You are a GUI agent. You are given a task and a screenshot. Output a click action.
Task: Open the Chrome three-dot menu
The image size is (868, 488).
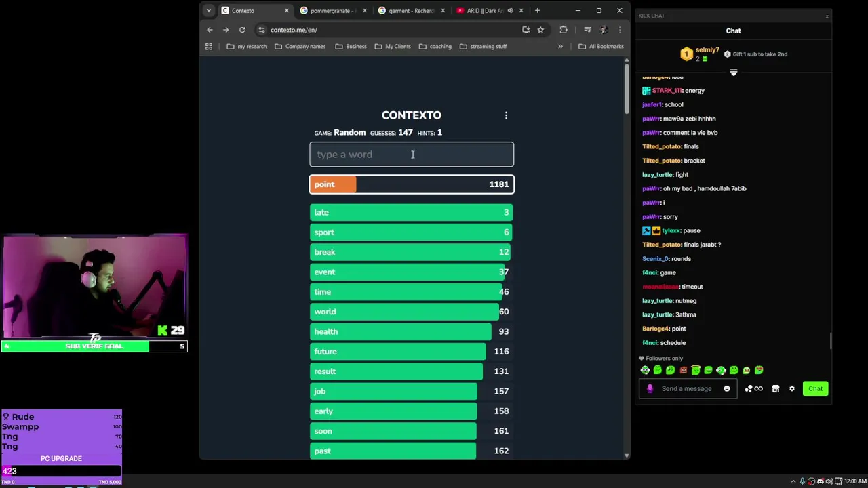620,30
